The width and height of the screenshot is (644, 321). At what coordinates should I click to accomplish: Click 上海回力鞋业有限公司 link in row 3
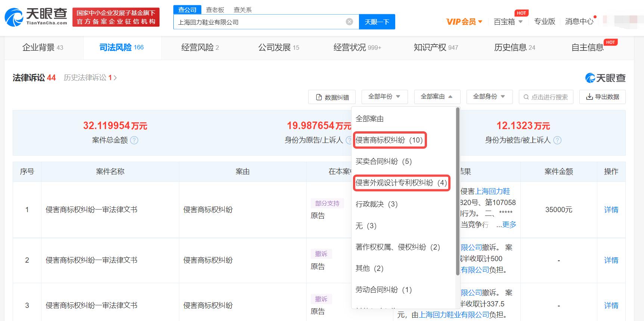pos(454,315)
